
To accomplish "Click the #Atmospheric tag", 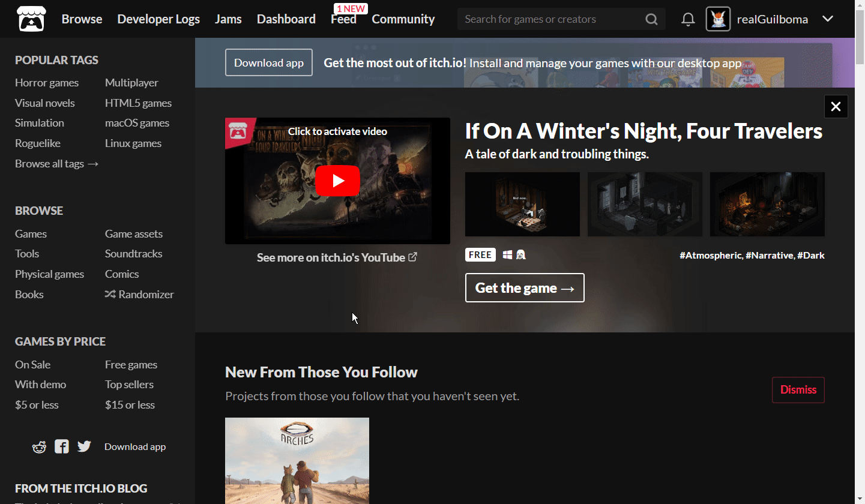I will (x=711, y=256).
